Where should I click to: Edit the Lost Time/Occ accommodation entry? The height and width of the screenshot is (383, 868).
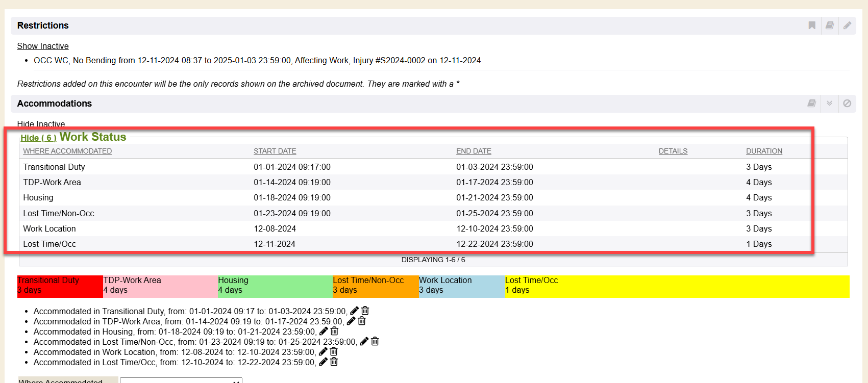(x=323, y=362)
